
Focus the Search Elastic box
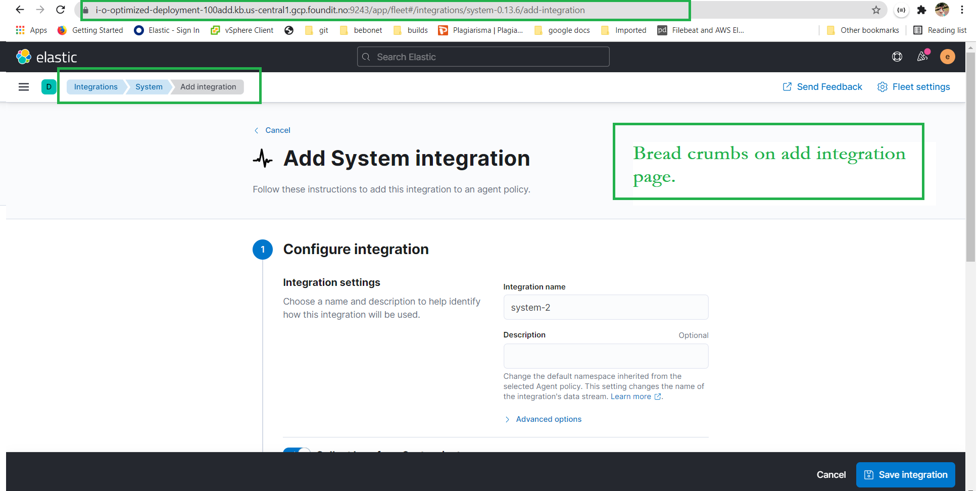(x=483, y=57)
